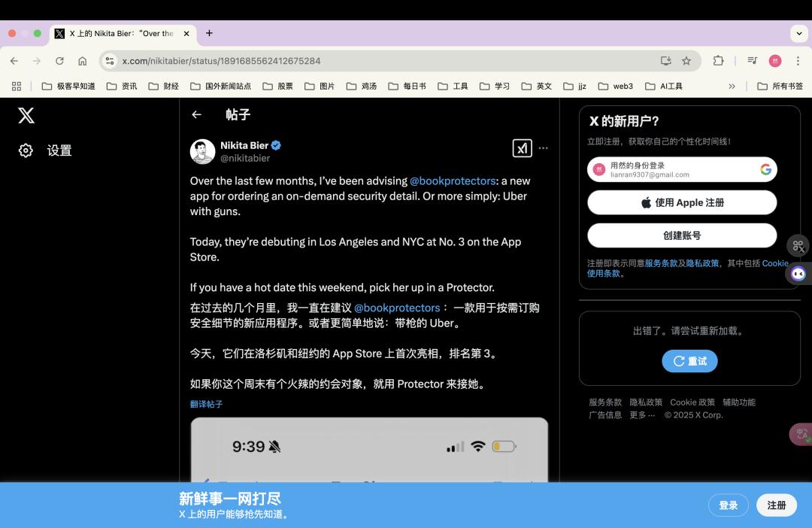Click the 重试 retry button
The height and width of the screenshot is (528, 812).
tap(689, 361)
